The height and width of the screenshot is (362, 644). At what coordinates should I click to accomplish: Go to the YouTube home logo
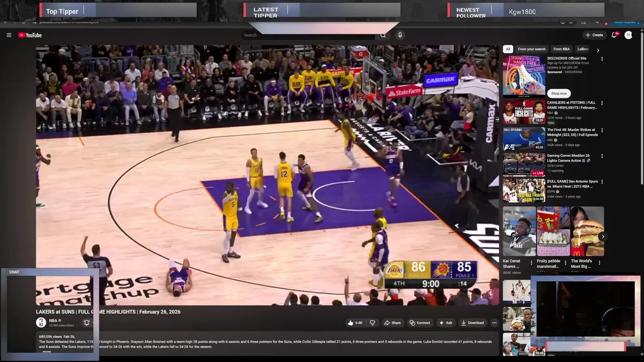coord(30,35)
